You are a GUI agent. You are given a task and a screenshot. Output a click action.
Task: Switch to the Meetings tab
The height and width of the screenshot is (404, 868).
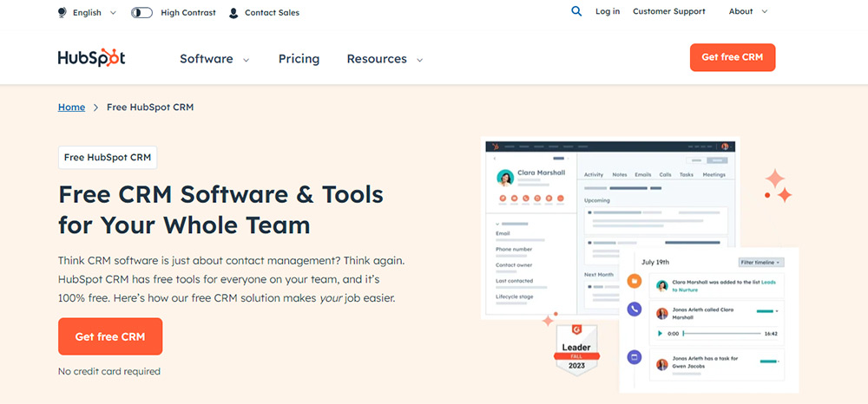713,174
